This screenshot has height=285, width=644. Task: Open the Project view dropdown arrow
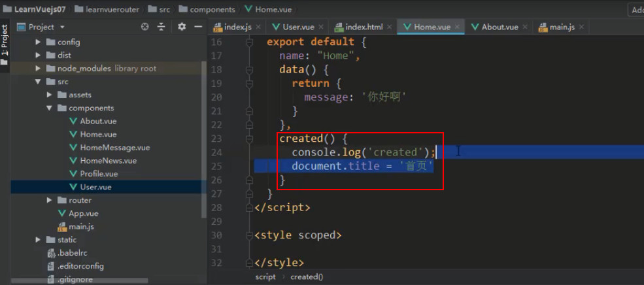62,27
